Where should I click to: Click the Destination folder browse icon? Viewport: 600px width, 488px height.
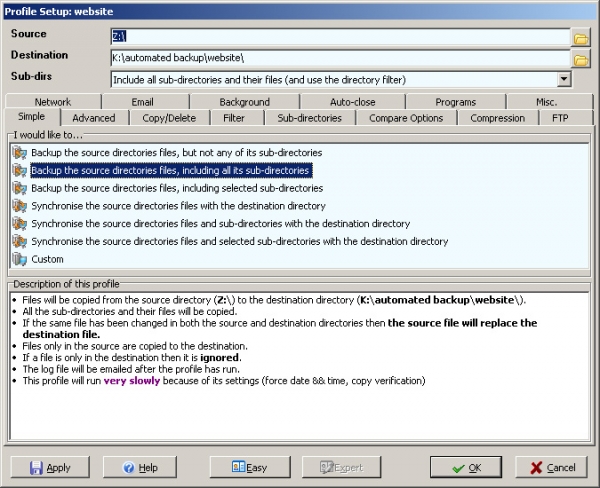(x=580, y=59)
